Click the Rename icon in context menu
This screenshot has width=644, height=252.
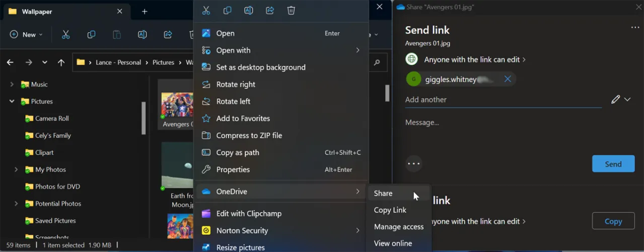coord(248,11)
